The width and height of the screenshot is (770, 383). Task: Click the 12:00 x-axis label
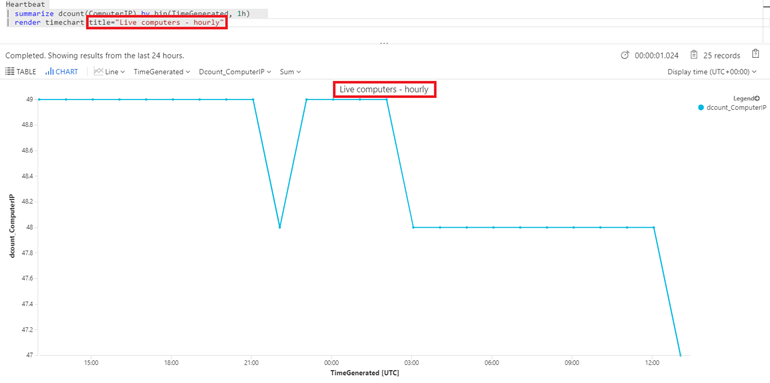point(652,363)
